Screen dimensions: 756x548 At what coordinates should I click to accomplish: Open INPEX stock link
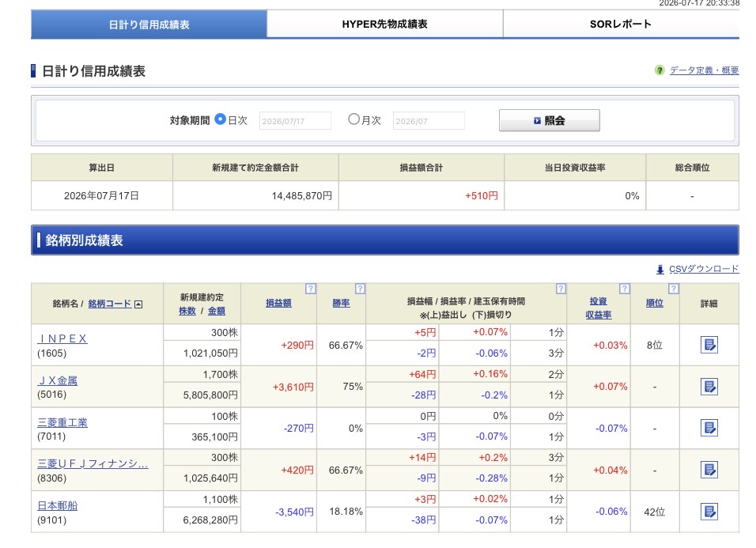point(62,338)
